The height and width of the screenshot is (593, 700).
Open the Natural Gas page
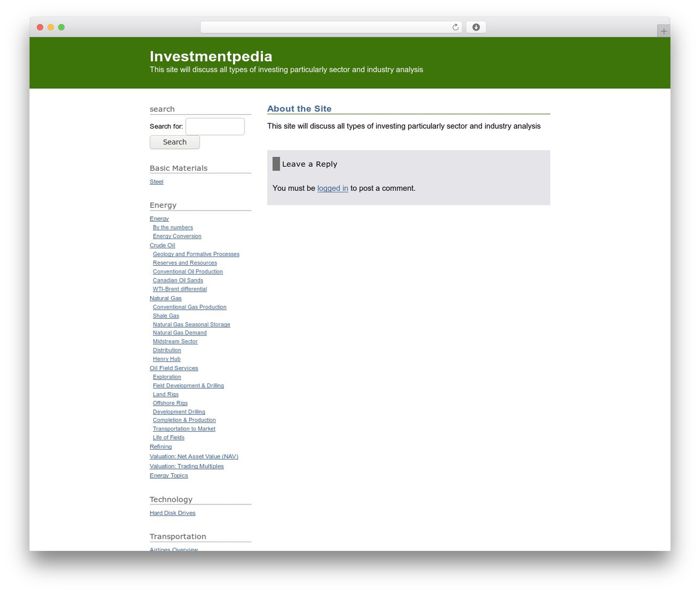click(166, 299)
